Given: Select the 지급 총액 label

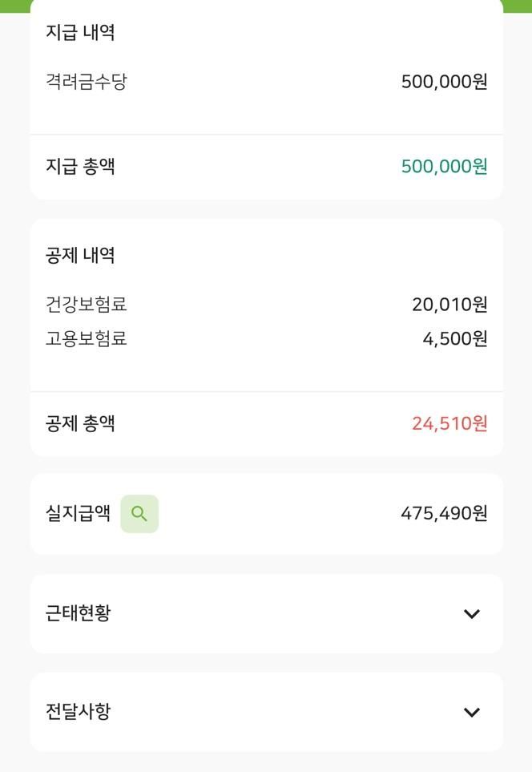Looking at the screenshot, I should [x=80, y=167].
